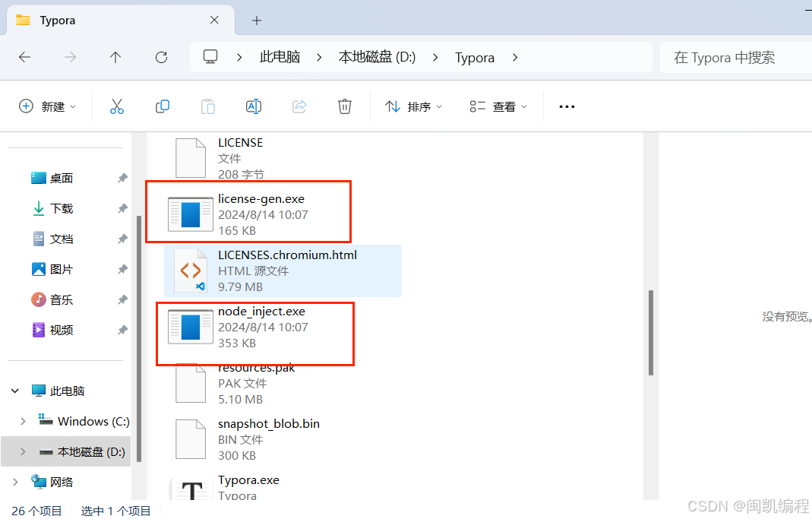This screenshot has width=812, height=519.
Task: Open 图片 in the sidebar
Action: [61, 269]
